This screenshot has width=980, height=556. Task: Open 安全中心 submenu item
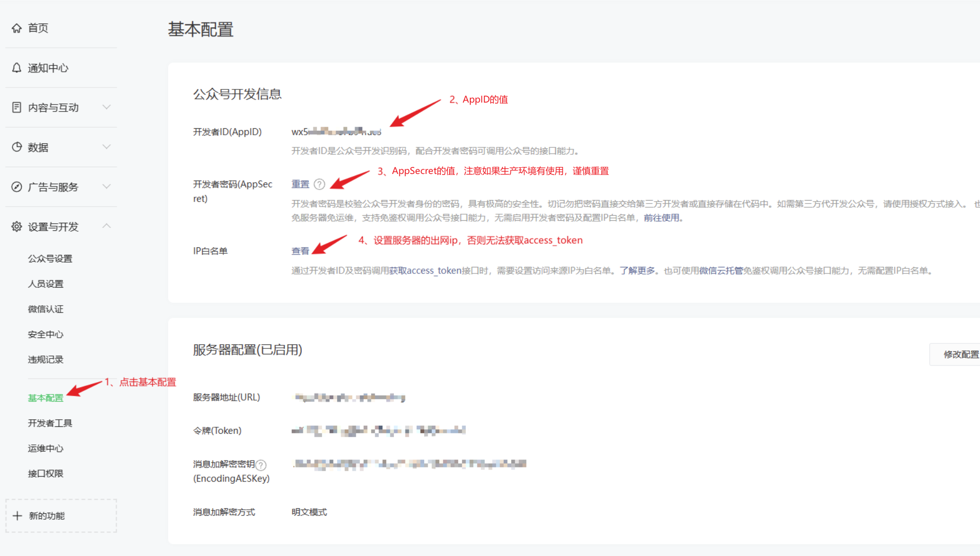pos(45,334)
